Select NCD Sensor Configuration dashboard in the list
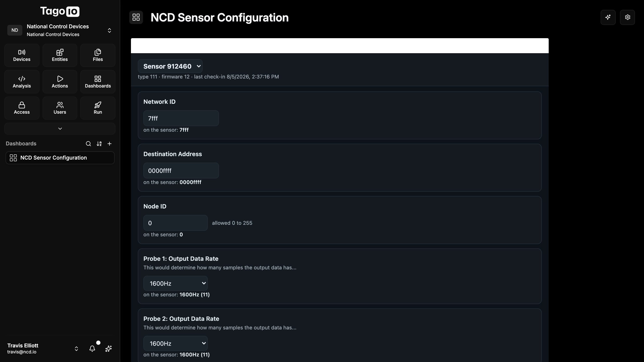The width and height of the screenshot is (644, 362). [x=60, y=158]
